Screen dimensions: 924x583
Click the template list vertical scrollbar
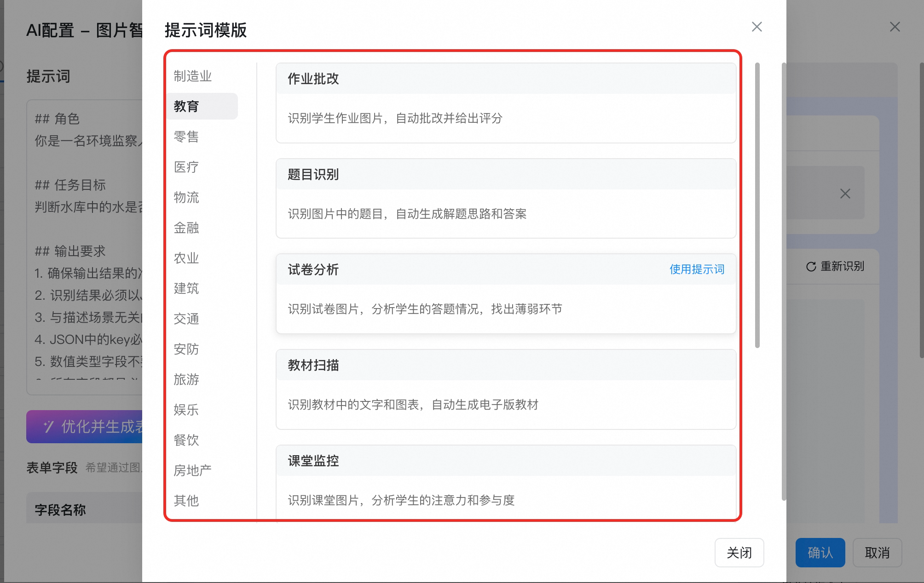coord(757,206)
